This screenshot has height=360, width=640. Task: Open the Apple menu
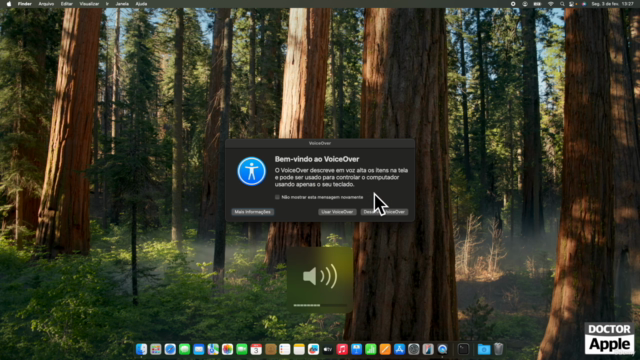click(9, 4)
